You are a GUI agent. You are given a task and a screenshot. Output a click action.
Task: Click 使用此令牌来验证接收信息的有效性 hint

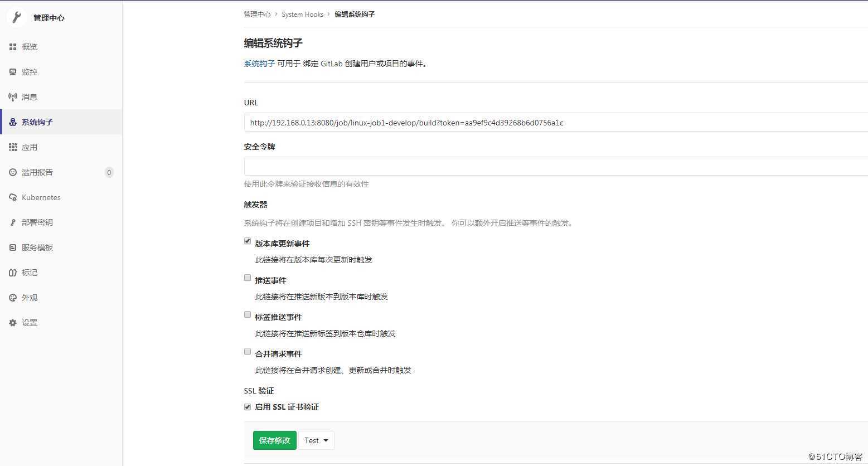pyautogui.click(x=306, y=184)
